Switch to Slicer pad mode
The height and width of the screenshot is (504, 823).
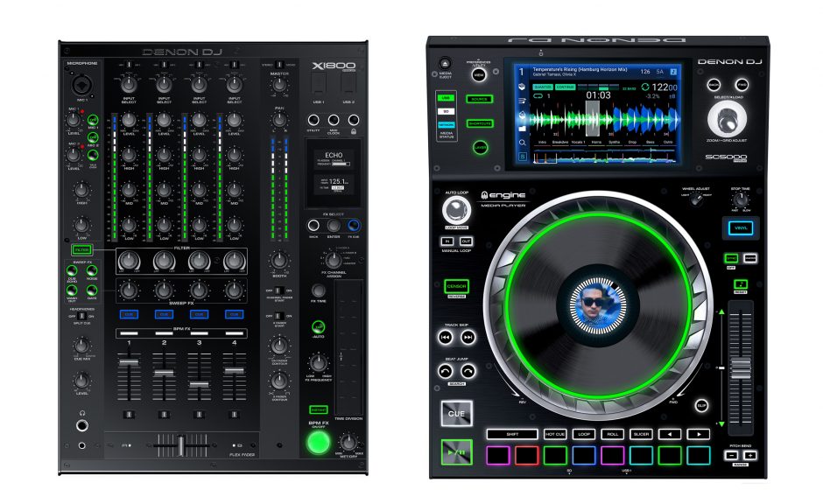[642, 434]
